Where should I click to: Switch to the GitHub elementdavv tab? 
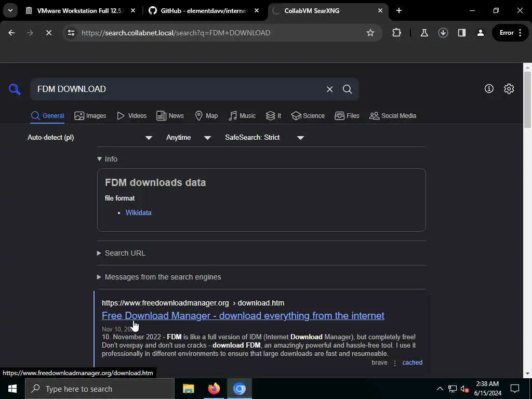pyautogui.click(x=204, y=11)
